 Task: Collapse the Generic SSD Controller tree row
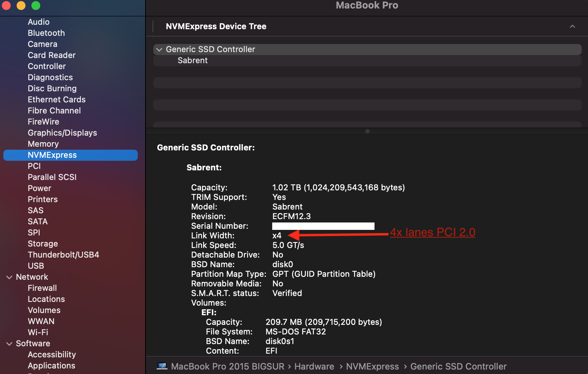[x=159, y=50]
